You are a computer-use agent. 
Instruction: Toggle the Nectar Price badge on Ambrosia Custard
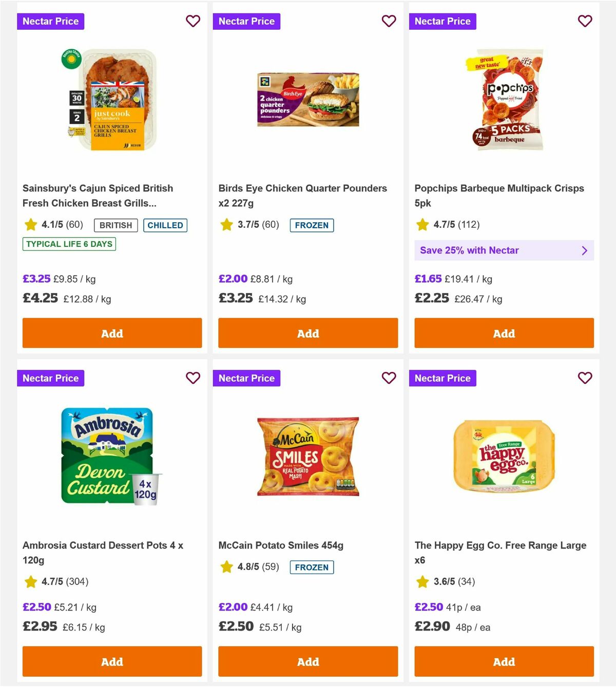click(50, 378)
